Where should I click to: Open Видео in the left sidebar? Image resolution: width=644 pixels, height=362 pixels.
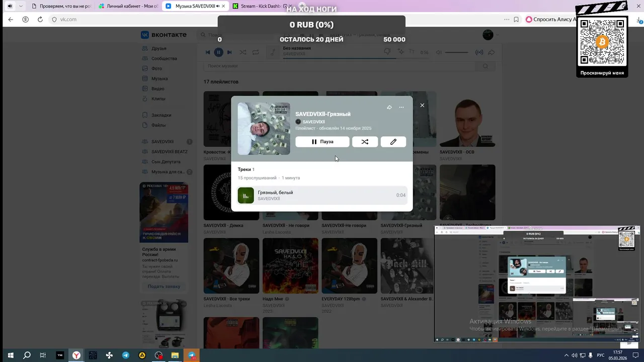tap(157, 88)
